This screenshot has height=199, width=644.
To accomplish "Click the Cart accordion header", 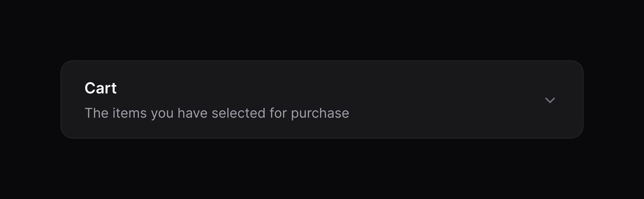I will (x=322, y=99).
